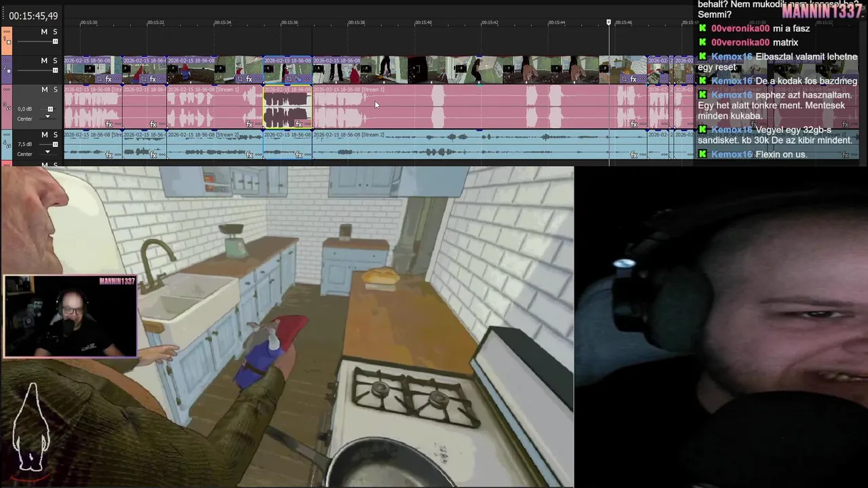Click the video track 2 level slider handle
The width and height of the screenshot is (868, 488).
point(55,70)
